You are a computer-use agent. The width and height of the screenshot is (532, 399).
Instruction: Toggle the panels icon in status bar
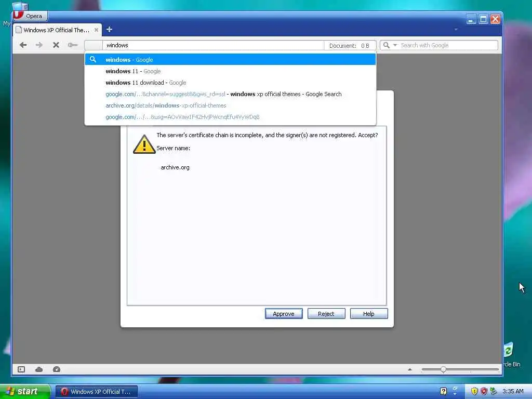(21, 369)
